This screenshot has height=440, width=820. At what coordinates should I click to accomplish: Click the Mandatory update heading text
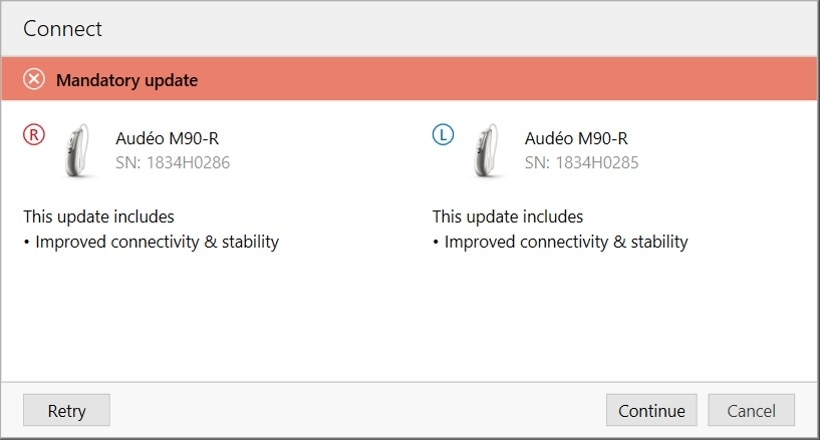click(127, 80)
